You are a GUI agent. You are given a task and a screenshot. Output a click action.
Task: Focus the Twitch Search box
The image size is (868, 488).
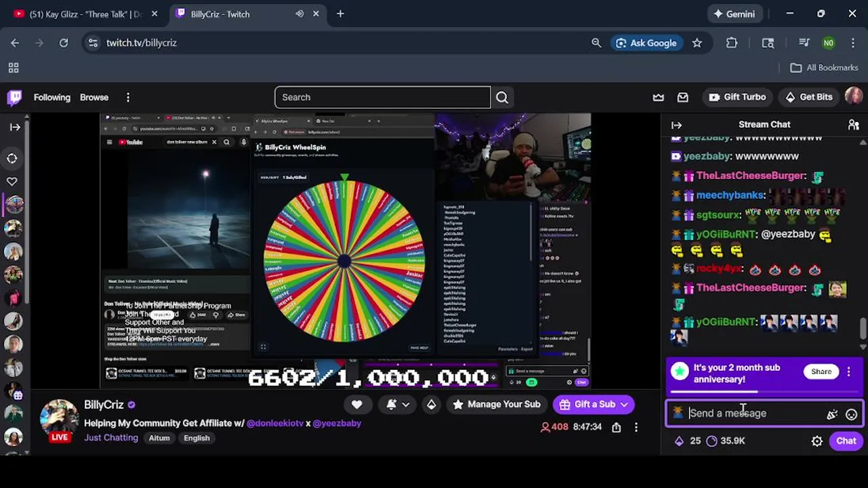(382, 98)
